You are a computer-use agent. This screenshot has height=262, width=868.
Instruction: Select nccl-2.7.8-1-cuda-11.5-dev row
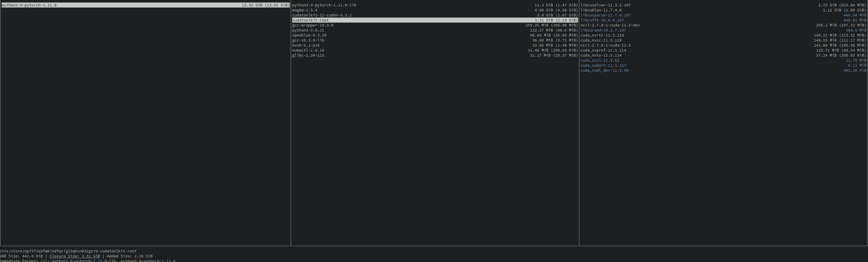pyautogui.click(x=610, y=25)
